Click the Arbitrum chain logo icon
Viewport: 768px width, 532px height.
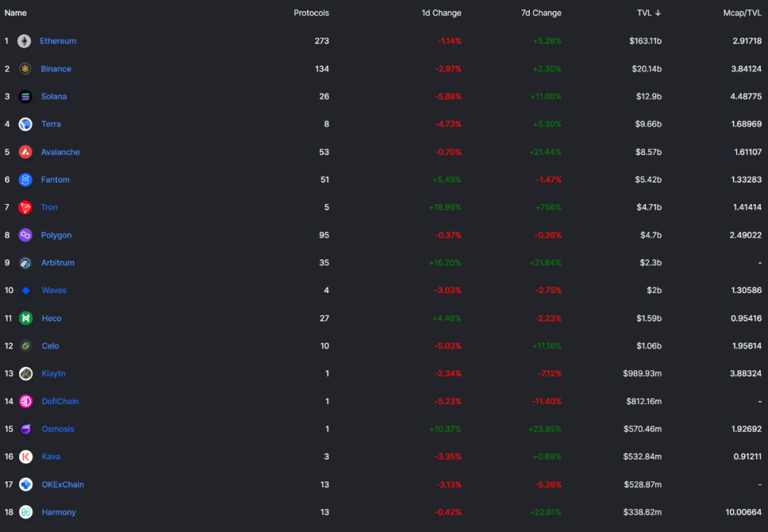tap(26, 262)
